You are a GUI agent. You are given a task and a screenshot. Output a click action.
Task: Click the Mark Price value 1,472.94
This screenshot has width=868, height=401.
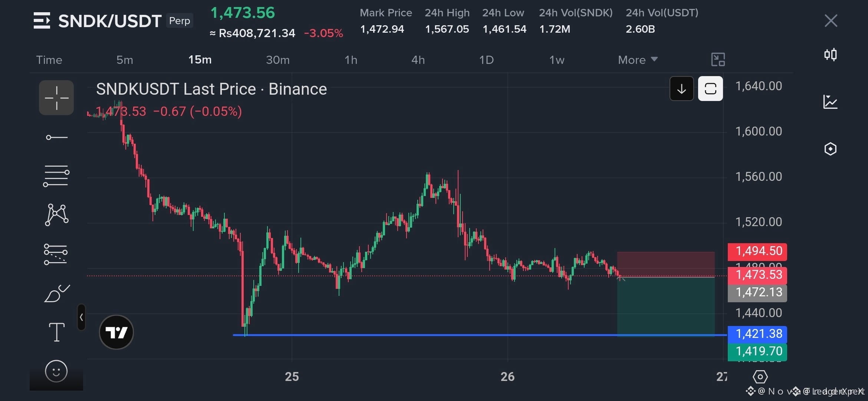point(382,29)
